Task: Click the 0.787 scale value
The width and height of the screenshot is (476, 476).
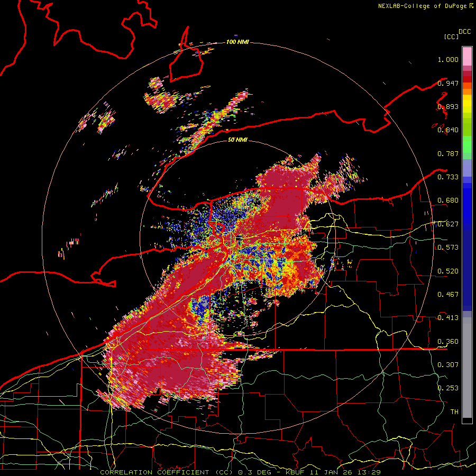Action: click(x=448, y=153)
